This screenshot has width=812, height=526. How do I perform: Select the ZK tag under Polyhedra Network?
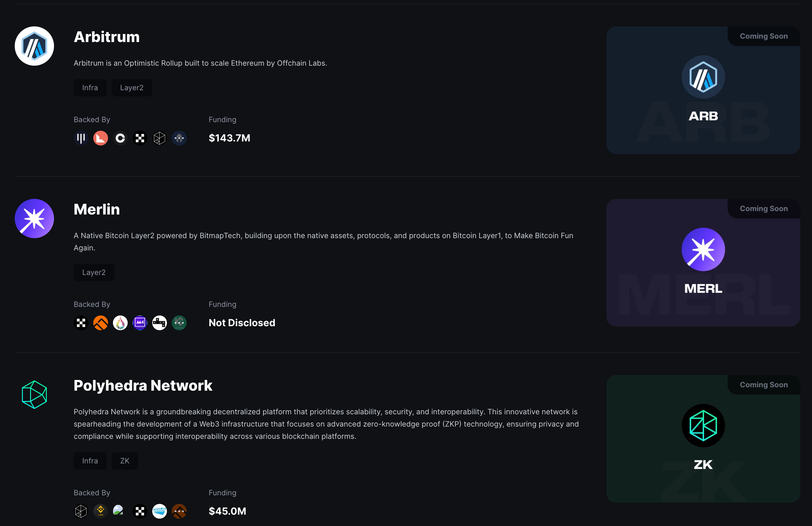click(x=125, y=461)
